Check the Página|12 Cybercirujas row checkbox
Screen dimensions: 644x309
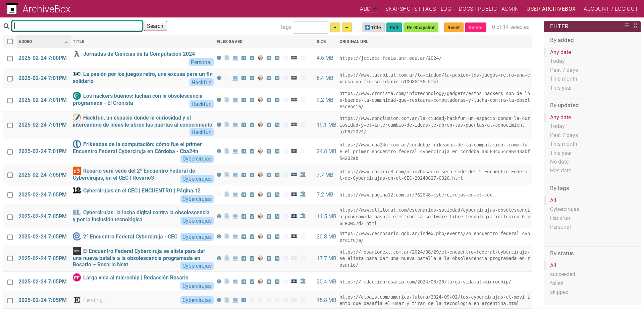(x=10, y=195)
